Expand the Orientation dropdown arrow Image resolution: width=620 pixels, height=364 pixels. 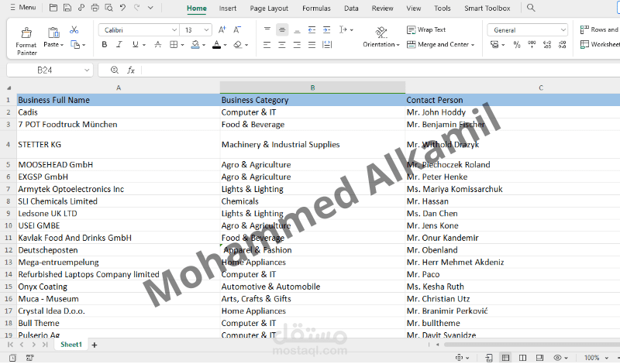[398, 45]
